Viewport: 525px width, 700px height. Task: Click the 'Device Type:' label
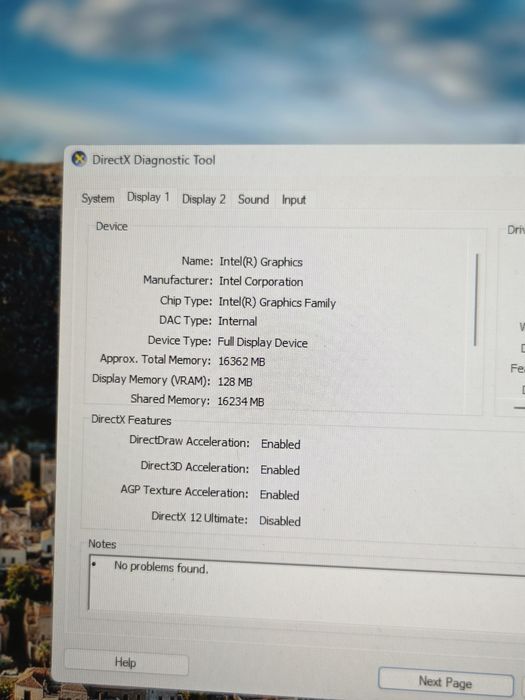(x=179, y=341)
